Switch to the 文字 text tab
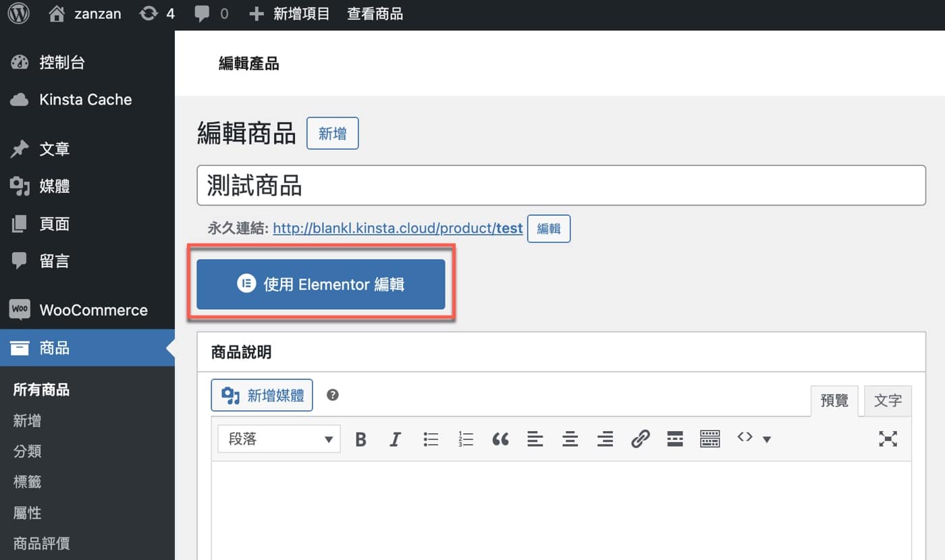The height and width of the screenshot is (560, 945). point(888,401)
